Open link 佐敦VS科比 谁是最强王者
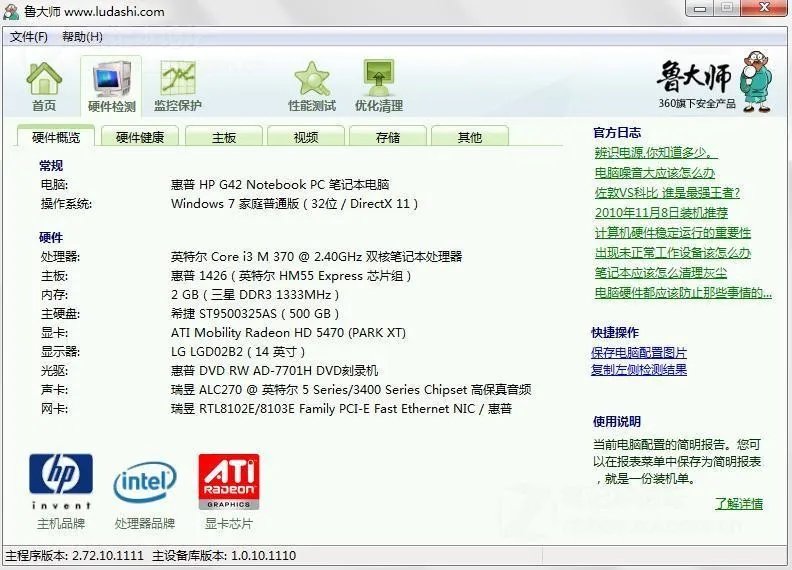792x570 pixels. click(667, 193)
